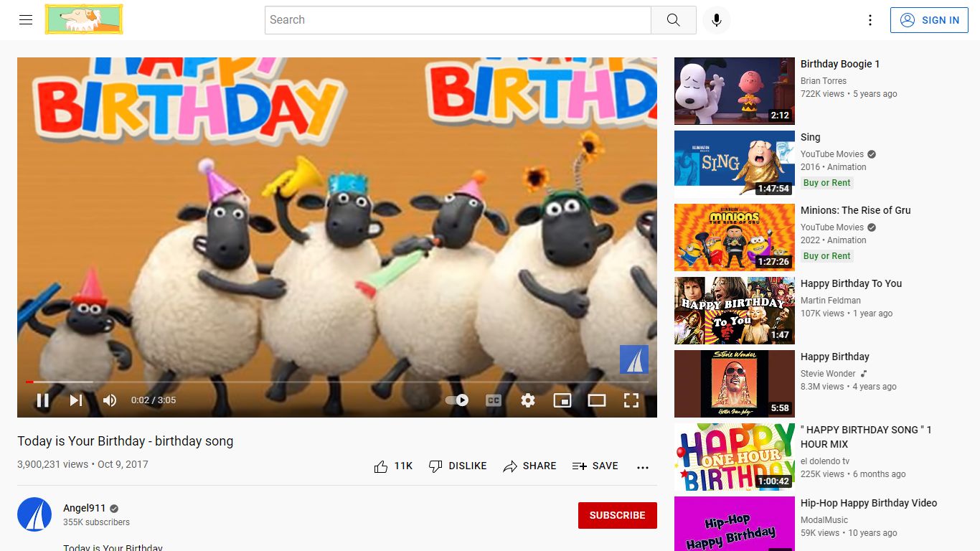980x551 pixels.
Task: Open the hamburger guide menu
Action: pyautogui.click(x=26, y=20)
